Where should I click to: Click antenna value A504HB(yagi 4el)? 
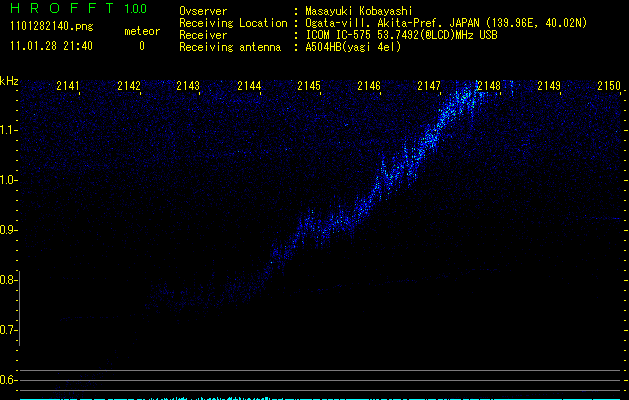tap(353, 47)
